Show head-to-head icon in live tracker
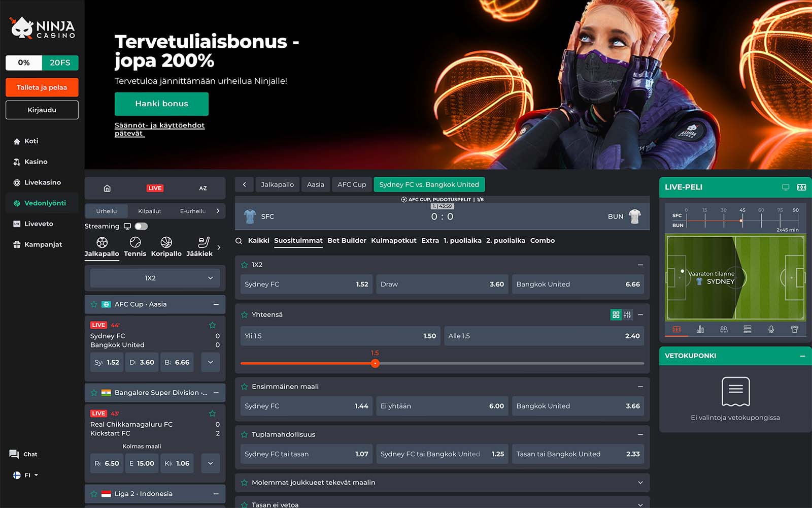 724,329
